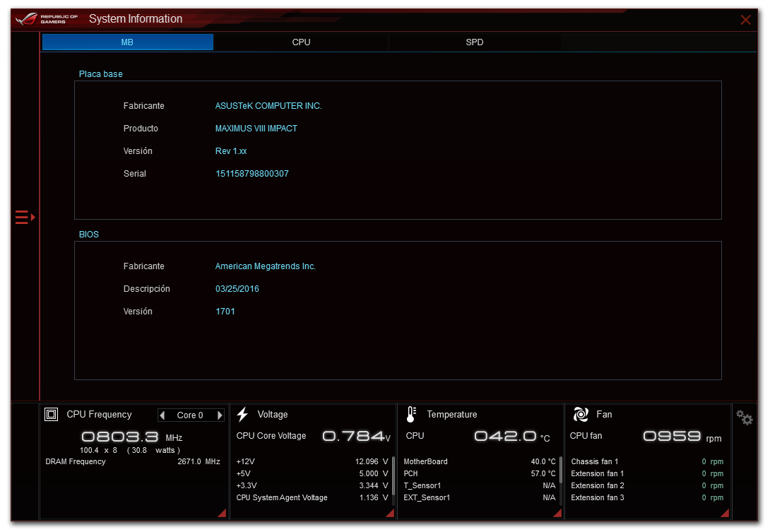This screenshot has height=532, width=770.
Task: Click the System Information window title
Action: (x=136, y=18)
